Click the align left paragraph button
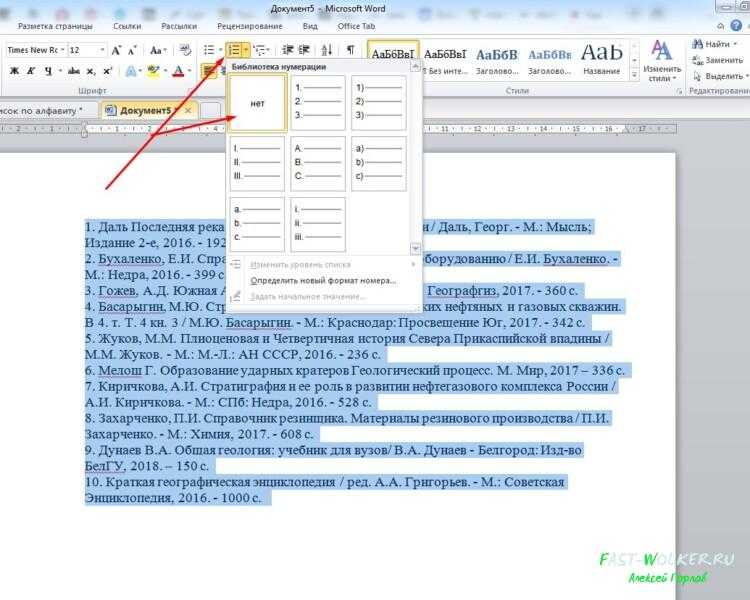 209,71
